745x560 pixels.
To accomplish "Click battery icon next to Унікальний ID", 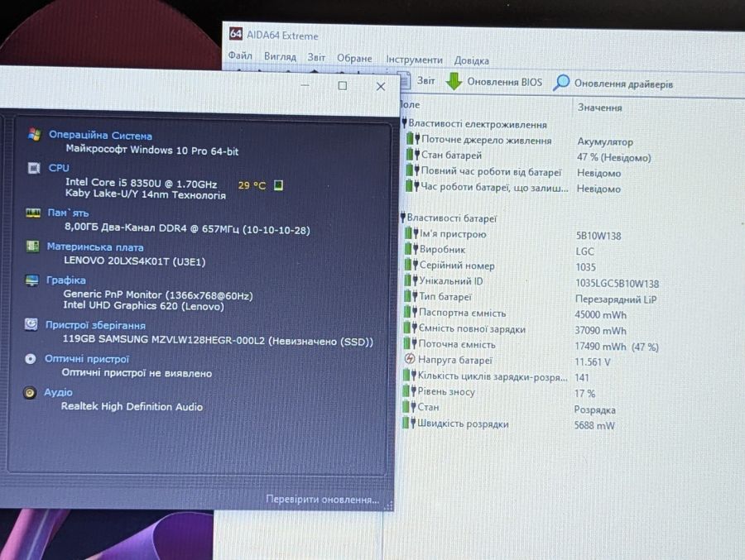I will (x=411, y=280).
